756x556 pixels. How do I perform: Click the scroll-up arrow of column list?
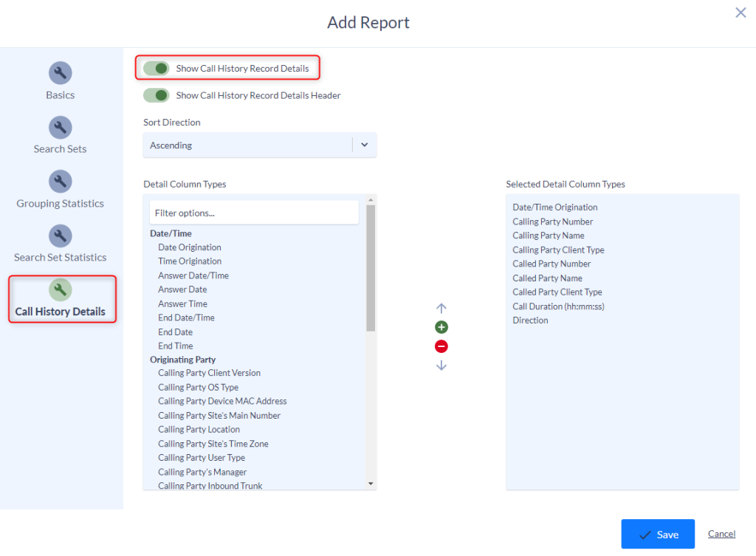click(x=371, y=199)
